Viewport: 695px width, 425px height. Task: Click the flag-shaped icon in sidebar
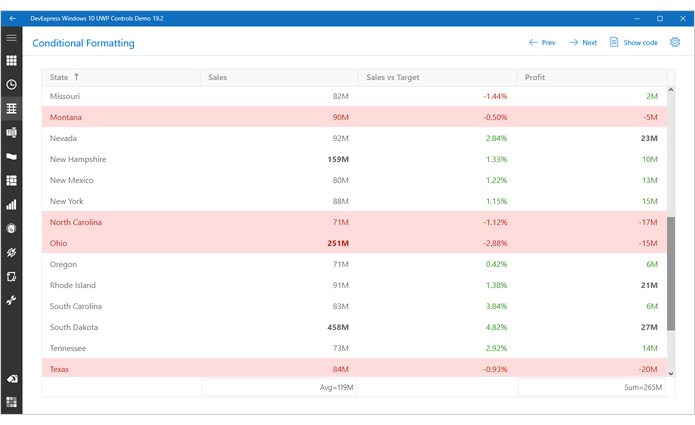point(11,156)
